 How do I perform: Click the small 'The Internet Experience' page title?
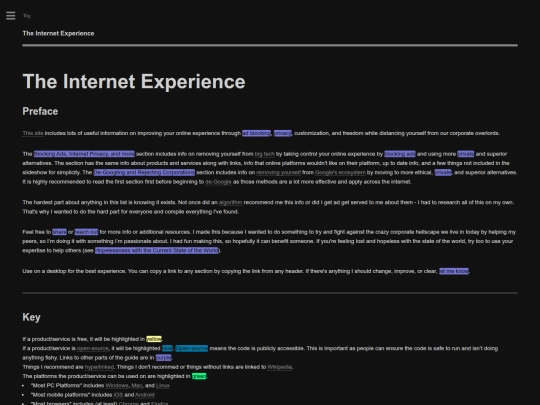point(58,33)
